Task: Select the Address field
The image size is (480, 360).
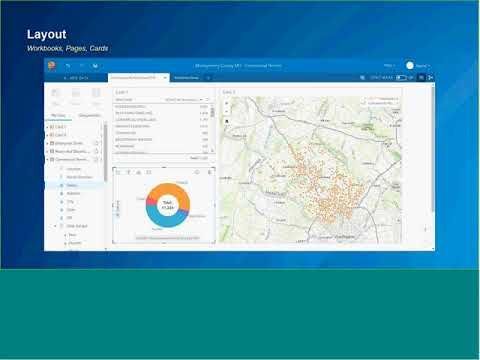Action: coord(73,194)
